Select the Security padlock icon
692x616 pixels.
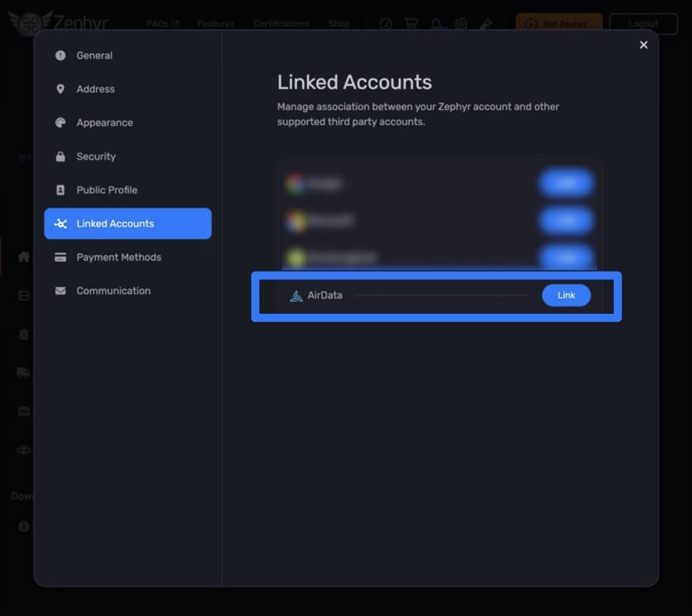pos(60,156)
